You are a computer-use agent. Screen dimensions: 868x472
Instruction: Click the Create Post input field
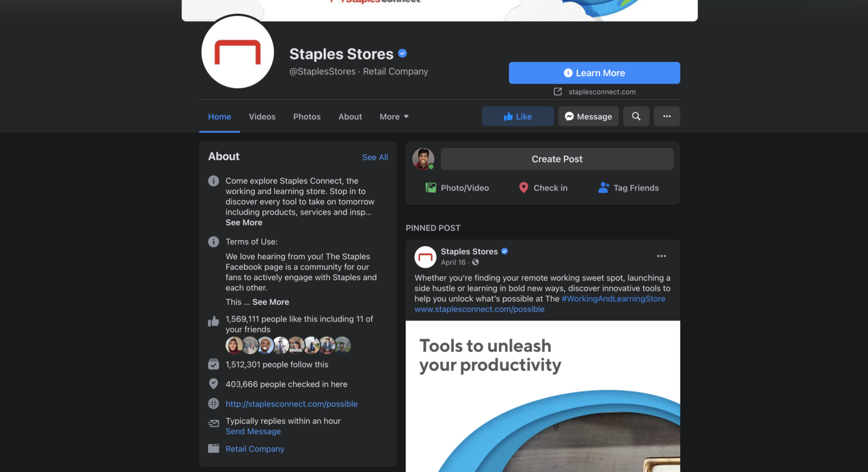tap(557, 159)
